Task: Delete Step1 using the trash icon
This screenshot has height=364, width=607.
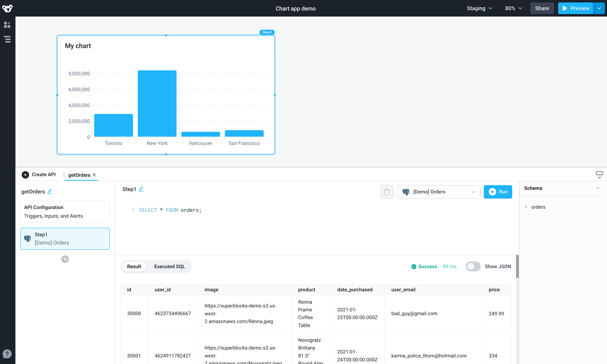Action: (x=387, y=192)
